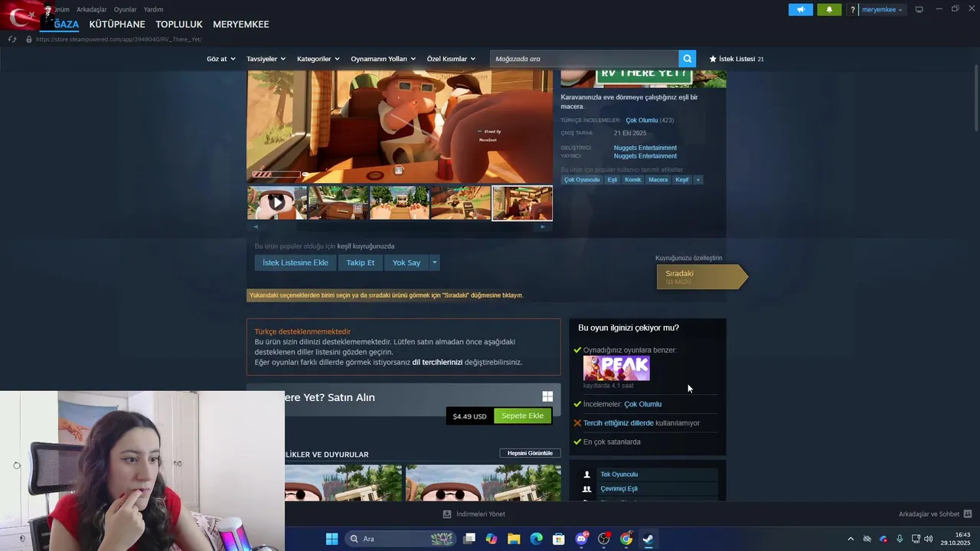Image resolution: width=980 pixels, height=551 pixels.
Task: Switch to Big Picture mode monitor icon
Action: (x=920, y=9)
